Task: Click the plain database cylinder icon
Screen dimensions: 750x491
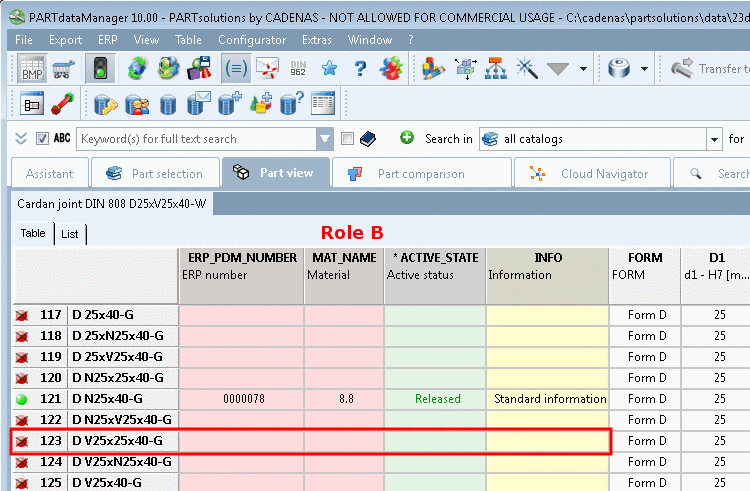Action: (168, 104)
